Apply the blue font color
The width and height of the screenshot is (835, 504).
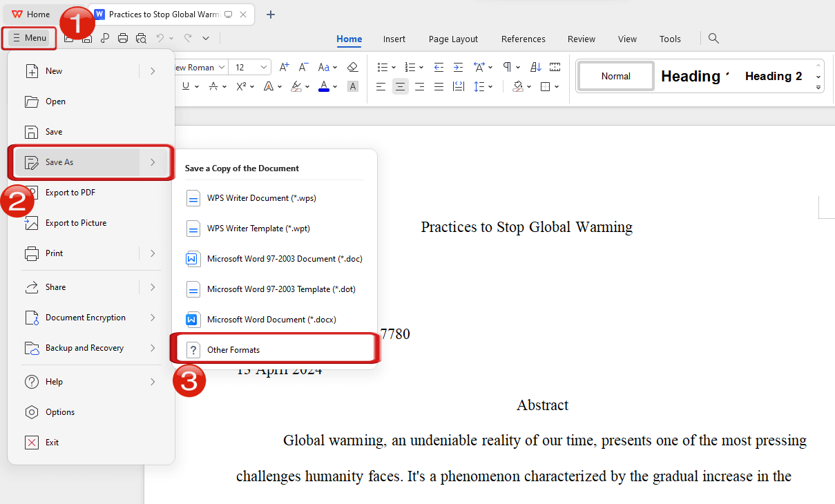coord(324,86)
